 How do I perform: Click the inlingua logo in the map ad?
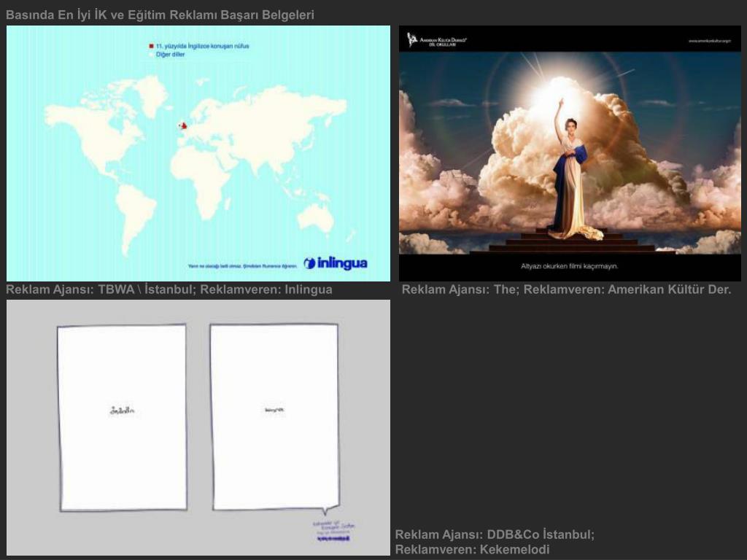point(336,262)
